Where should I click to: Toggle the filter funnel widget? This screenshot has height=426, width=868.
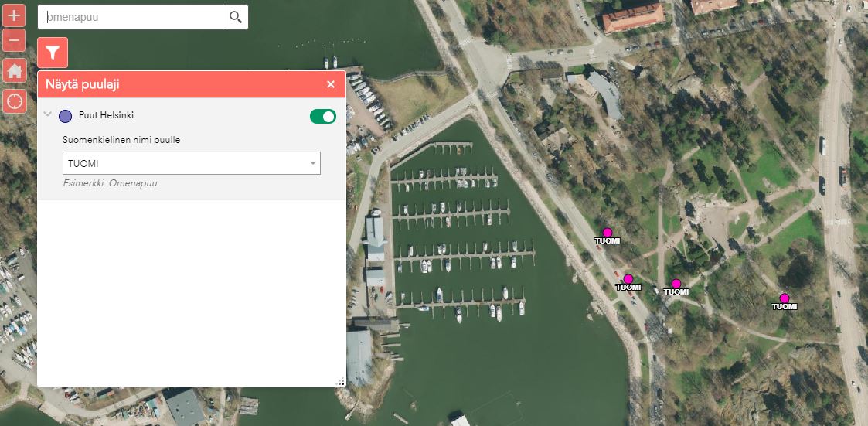(53, 53)
